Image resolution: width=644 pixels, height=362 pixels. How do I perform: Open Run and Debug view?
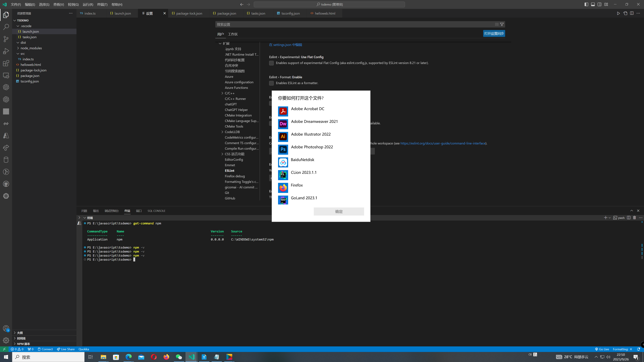click(x=6, y=51)
